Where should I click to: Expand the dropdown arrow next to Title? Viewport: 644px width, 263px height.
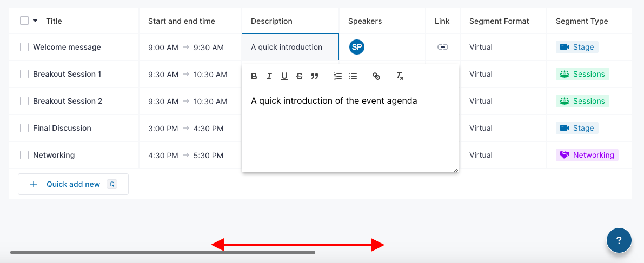click(35, 21)
